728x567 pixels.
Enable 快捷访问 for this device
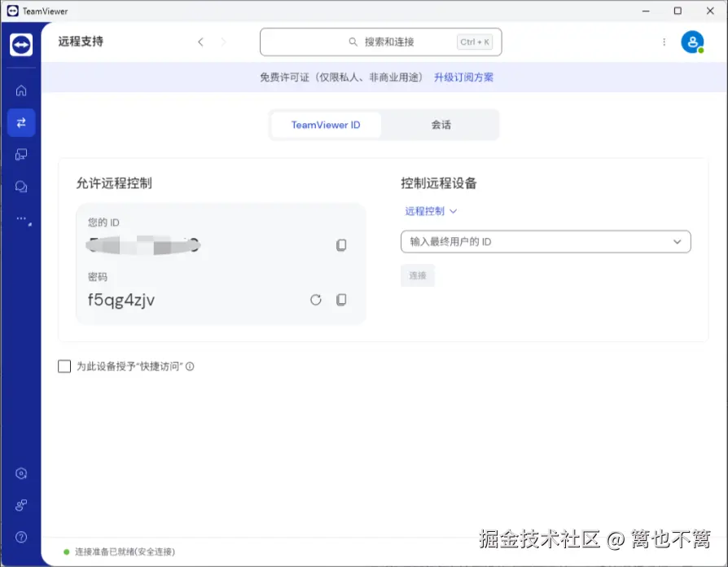64,366
